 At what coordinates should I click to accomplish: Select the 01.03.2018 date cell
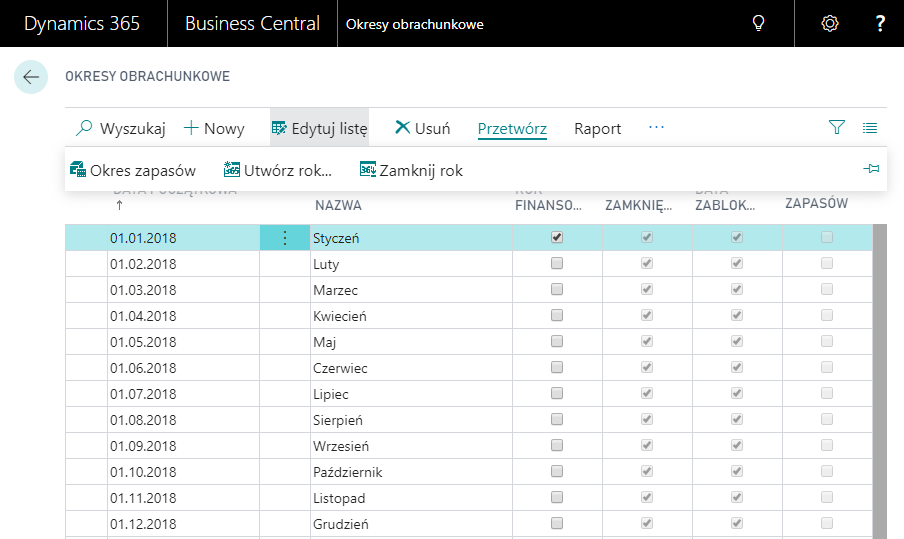pyautogui.click(x=183, y=289)
